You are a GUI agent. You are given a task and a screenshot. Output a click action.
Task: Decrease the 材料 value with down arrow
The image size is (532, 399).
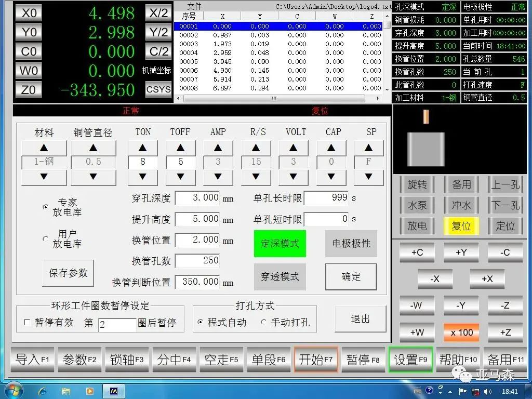[44, 177]
